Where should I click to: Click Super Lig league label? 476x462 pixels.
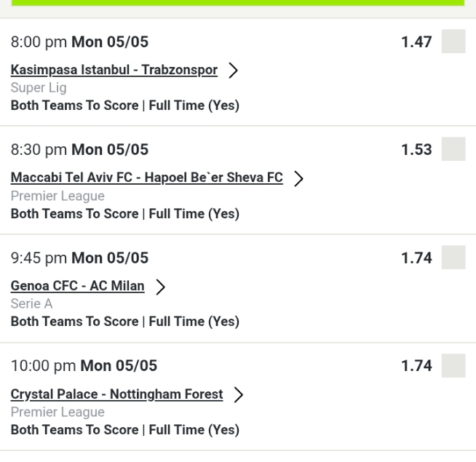[39, 88]
